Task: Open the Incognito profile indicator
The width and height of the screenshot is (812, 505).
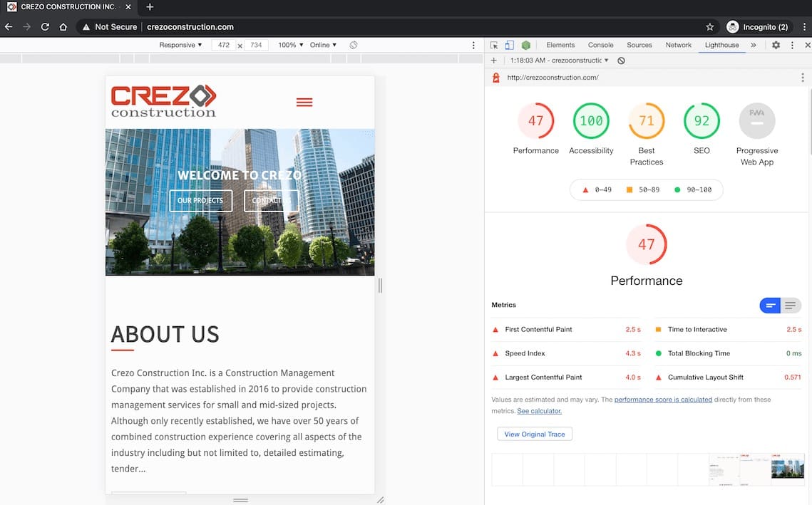Action: click(757, 27)
